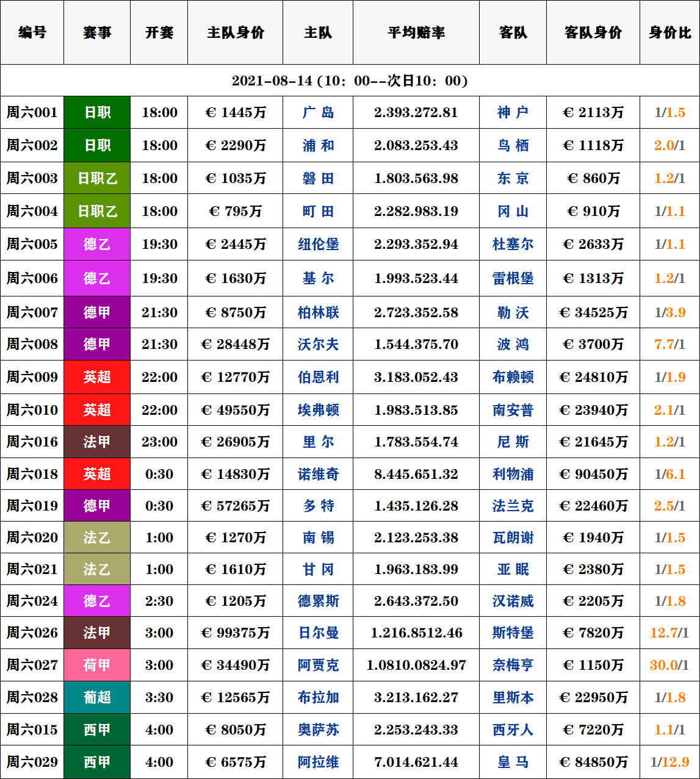Image resolution: width=700 pixels, height=779 pixels.
Task: Click the pink 荷甲 league cell
Action: click(x=97, y=665)
